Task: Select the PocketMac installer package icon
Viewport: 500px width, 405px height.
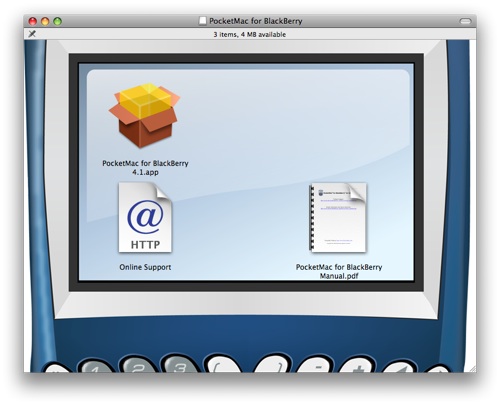Action: click(145, 116)
